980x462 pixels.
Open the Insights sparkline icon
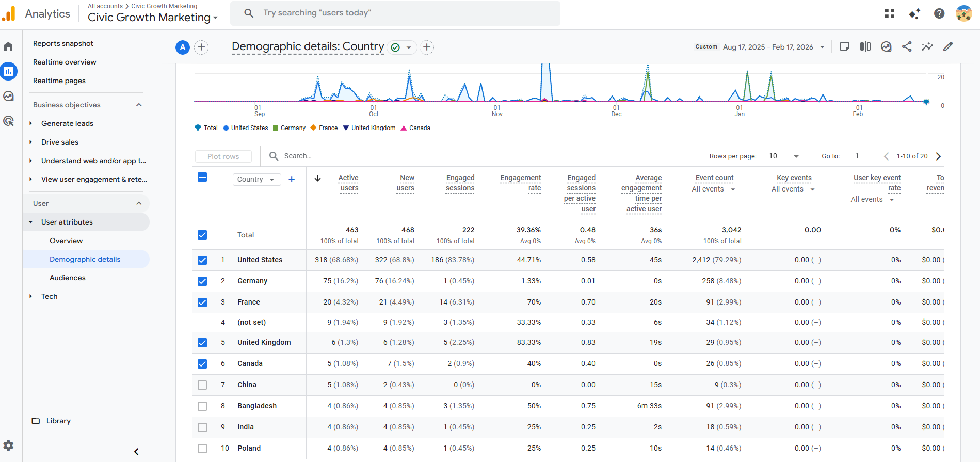coord(927,46)
